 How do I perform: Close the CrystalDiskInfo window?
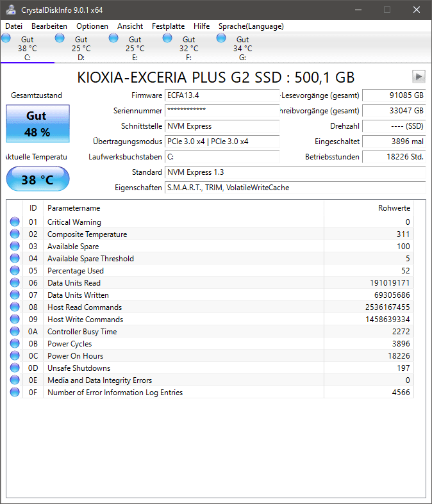[417, 10]
